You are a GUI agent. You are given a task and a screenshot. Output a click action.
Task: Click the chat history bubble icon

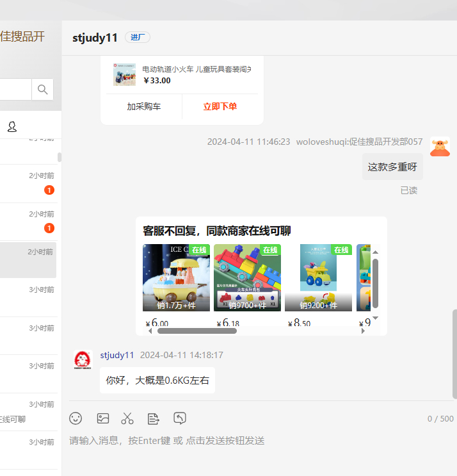pos(180,418)
